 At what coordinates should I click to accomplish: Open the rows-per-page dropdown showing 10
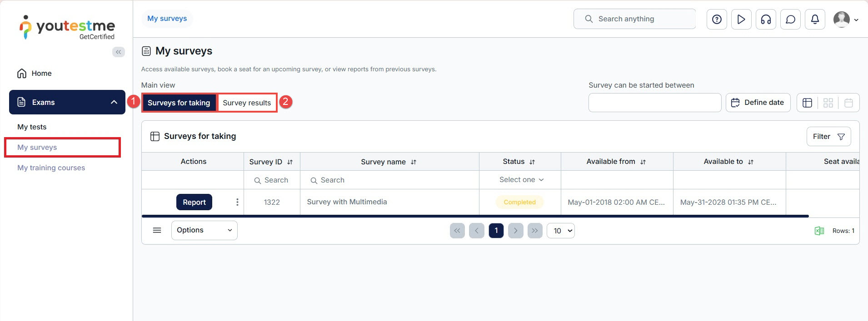coord(561,231)
